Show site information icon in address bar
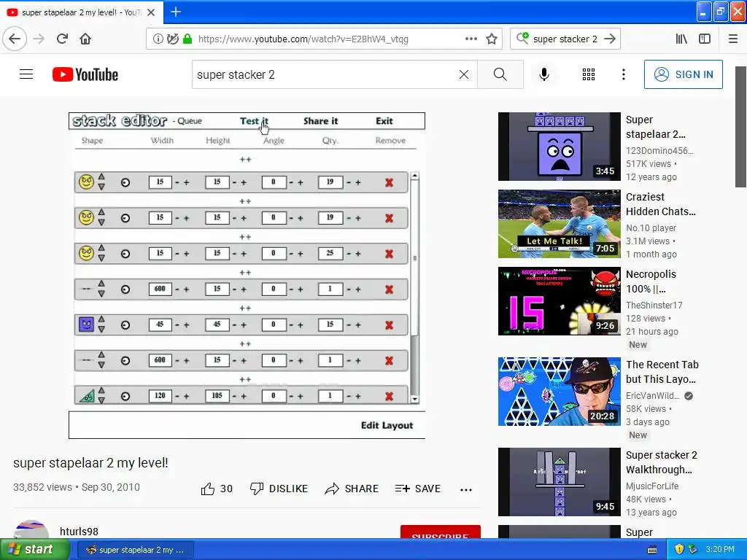The width and height of the screenshot is (747, 560). pos(158,39)
